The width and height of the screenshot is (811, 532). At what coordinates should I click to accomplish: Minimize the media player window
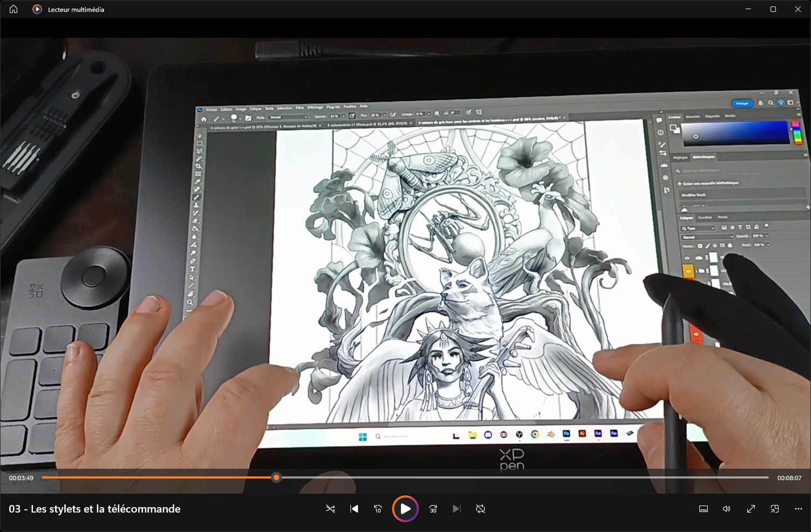pos(748,9)
